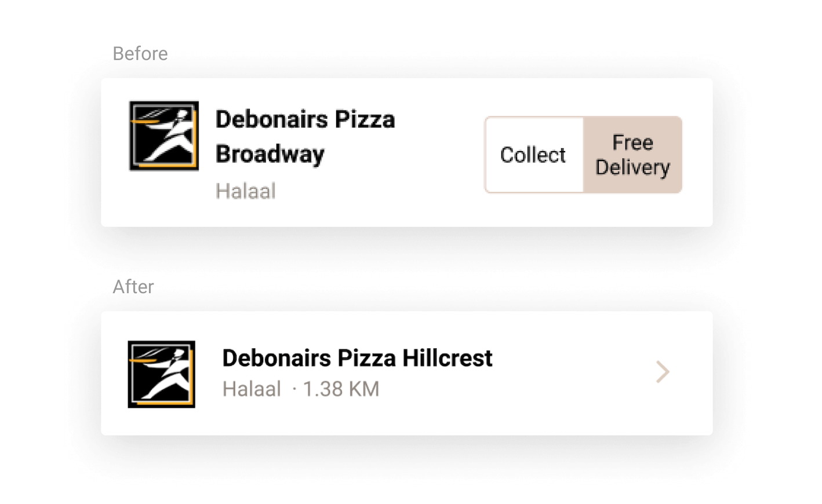Click the word 'Hillcrest' in the store title
The image size is (822, 504).
(x=447, y=359)
